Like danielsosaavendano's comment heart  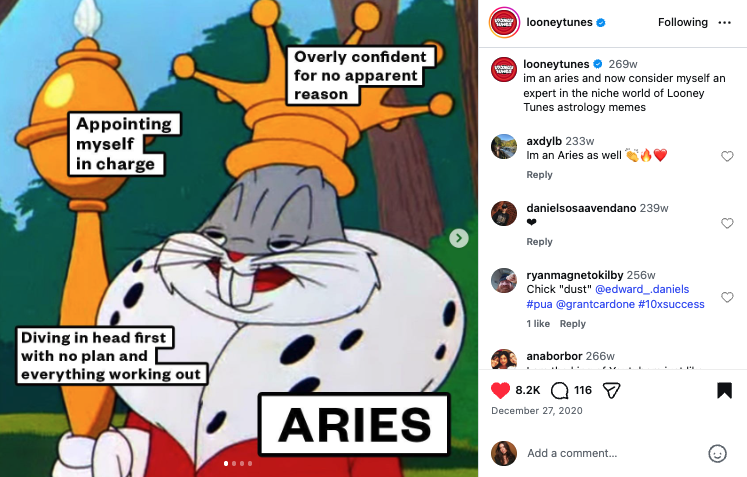point(727,223)
